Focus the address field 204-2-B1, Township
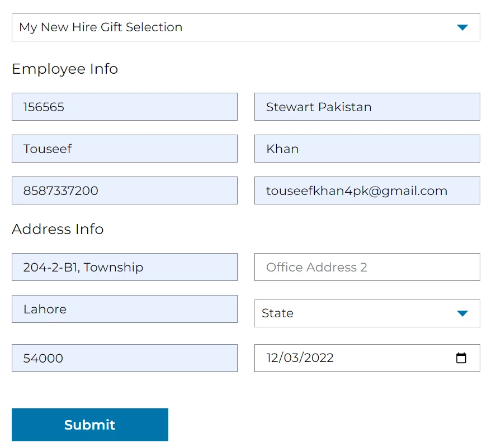This screenshot has width=487, height=448. 125,267
